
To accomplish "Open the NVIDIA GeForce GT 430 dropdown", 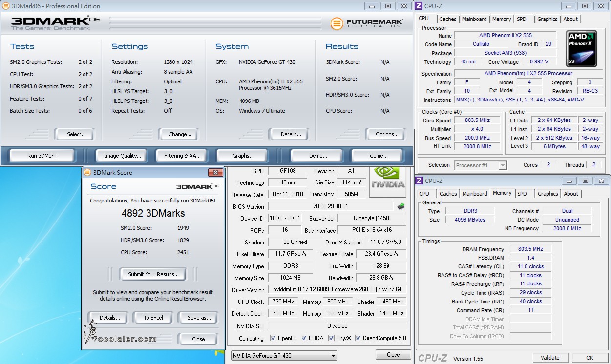I will pos(284,356).
